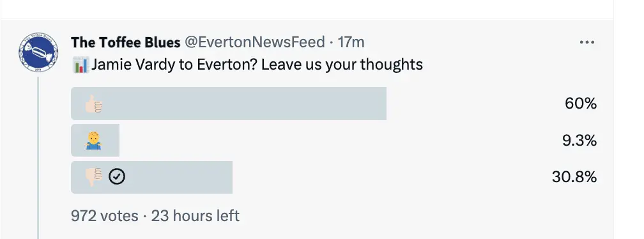644x239 pixels.
Task: Open the three-dot more options menu
Action: [587, 42]
